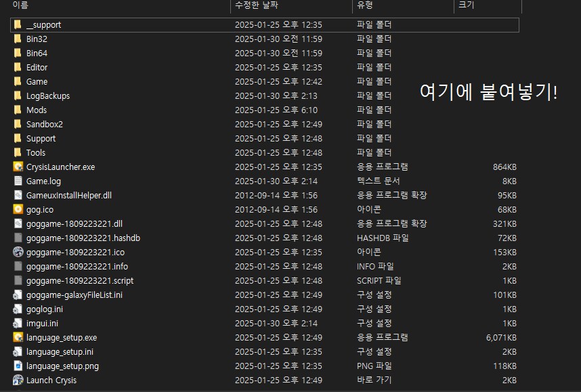Image resolution: width=581 pixels, height=392 pixels.
Task: Click the Bin64 folder icon
Action: pyautogui.click(x=18, y=53)
